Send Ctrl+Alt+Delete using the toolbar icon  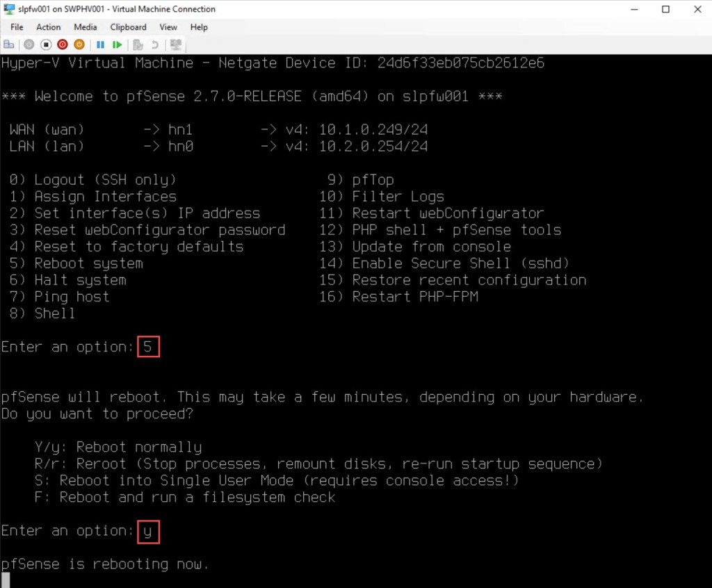9,44
